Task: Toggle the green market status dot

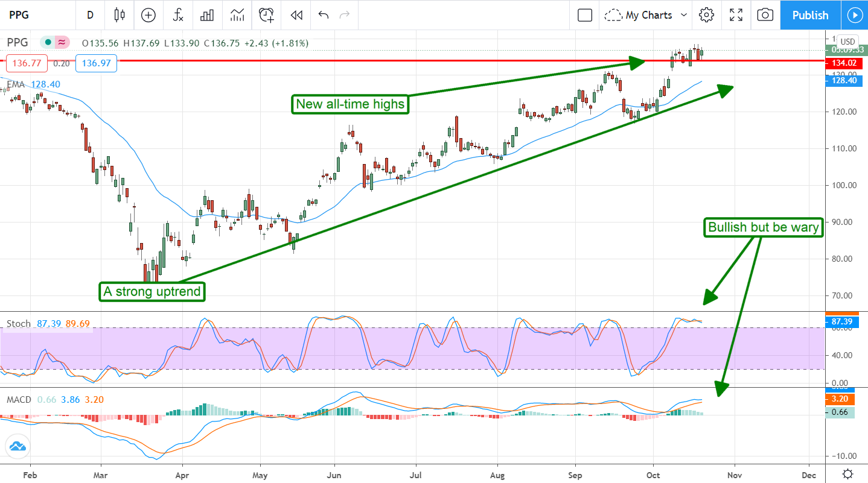Action: (x=47, y=43)
